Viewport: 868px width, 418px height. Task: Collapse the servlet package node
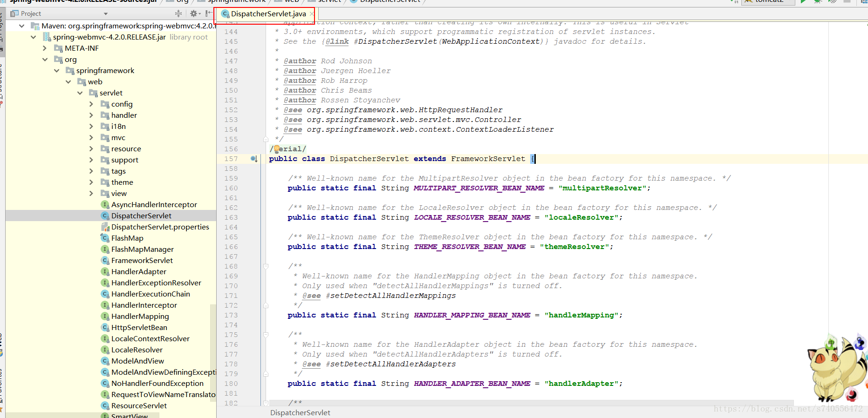[x=80, y=93]
